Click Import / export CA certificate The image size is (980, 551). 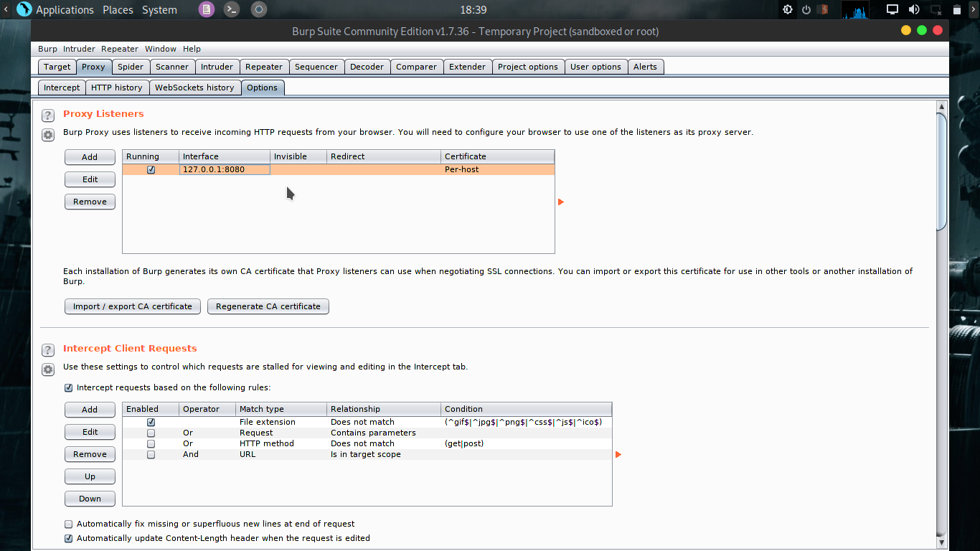point(132,306)
